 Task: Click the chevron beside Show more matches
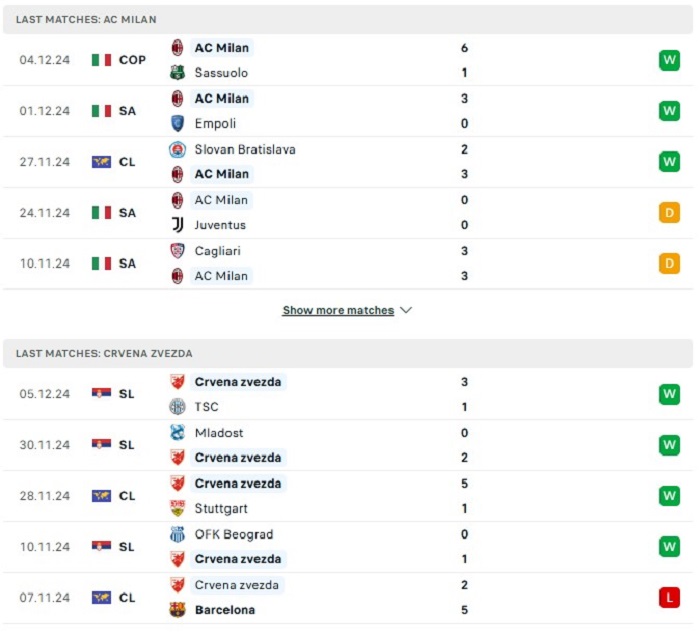(406, 310)
